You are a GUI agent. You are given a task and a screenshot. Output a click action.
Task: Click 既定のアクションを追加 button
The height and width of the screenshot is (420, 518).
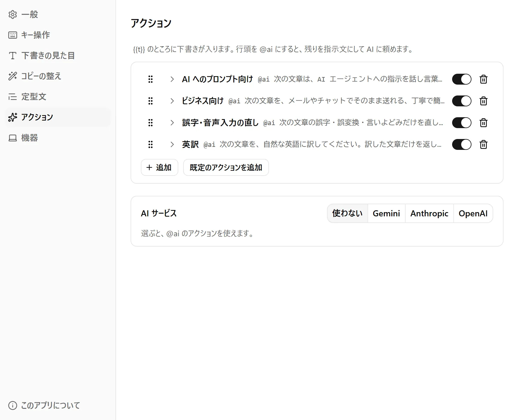point(226,167)
